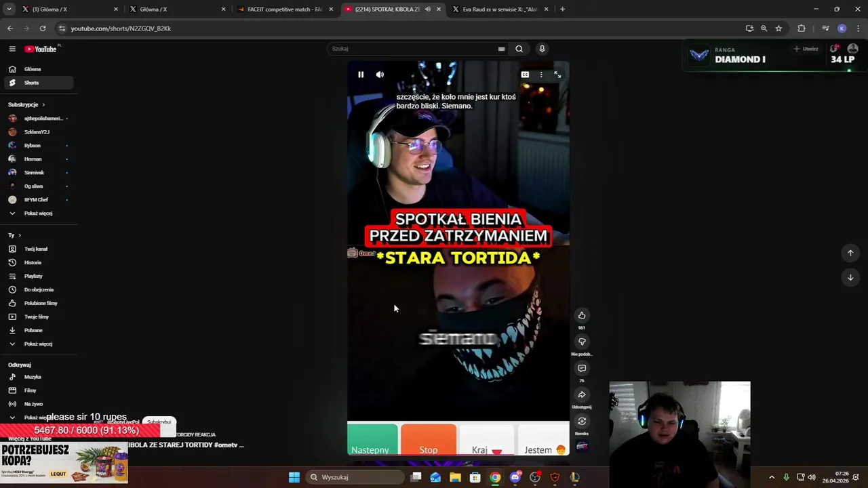
Task: Open Rybson subscription channel
Action: click(x=38, y=146)
